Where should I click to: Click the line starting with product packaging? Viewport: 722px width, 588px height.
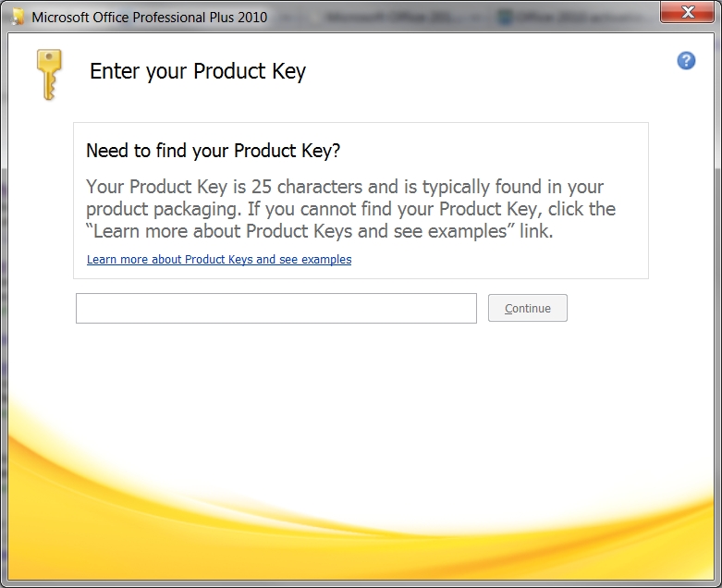[350, 209]
